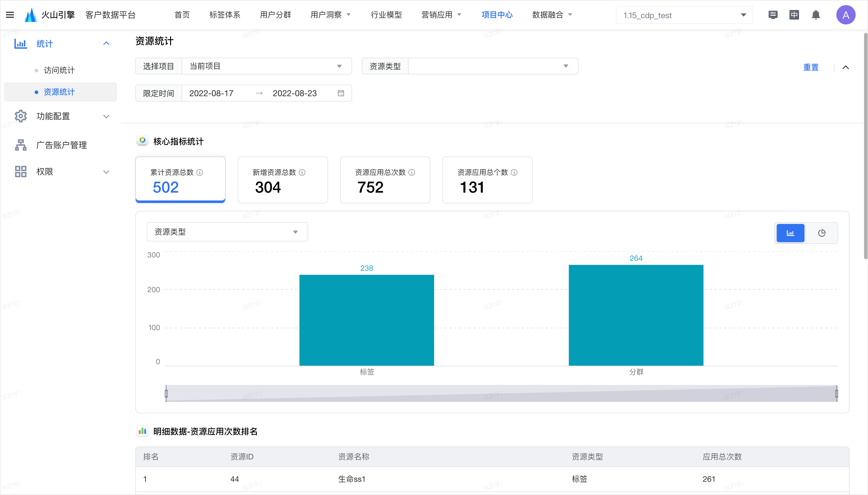The width and height of the screenshot is (868, 495).
Task: Open calendar icon in date range
Action: point(341,93)
